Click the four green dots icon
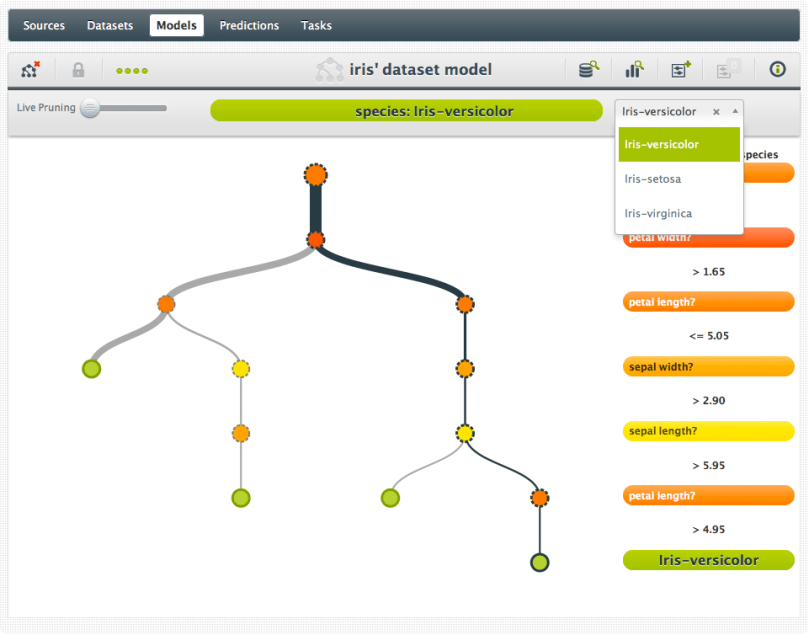Image resolution: width=809 pixels, height=635 pixels. click(x=131, y=71)
